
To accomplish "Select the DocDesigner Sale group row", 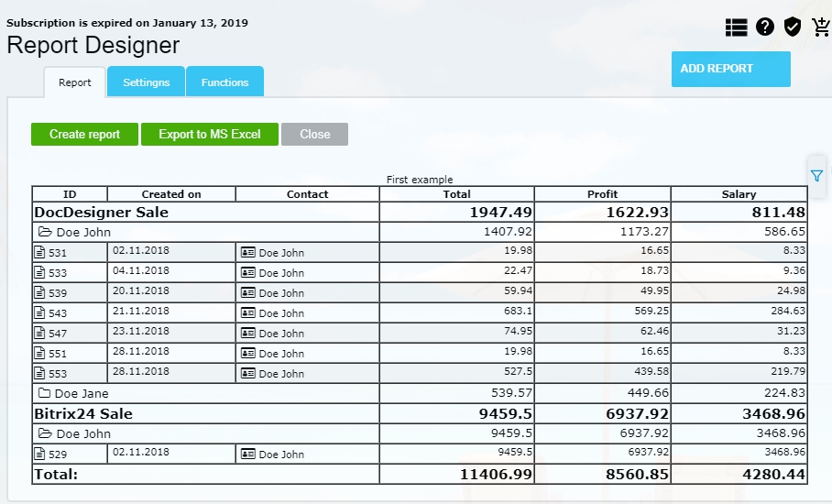I will coord(419,212).
